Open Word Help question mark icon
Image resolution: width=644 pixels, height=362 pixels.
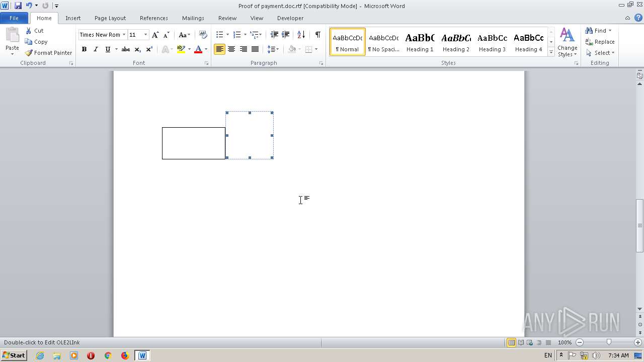click(638, 18)
